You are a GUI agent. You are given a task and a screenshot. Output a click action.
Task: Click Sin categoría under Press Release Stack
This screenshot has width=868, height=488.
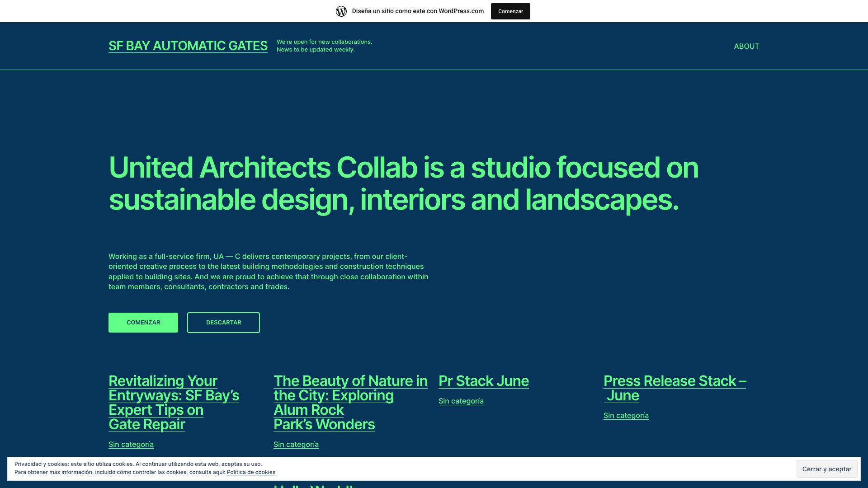(x=626, y=415)
